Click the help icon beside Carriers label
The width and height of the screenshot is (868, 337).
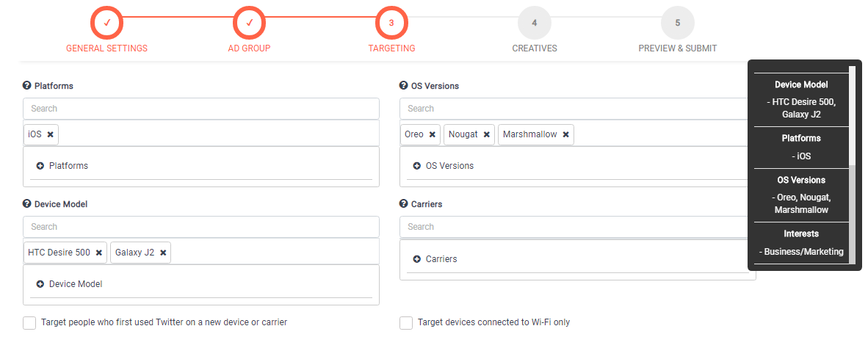click(x=403, y=204)
